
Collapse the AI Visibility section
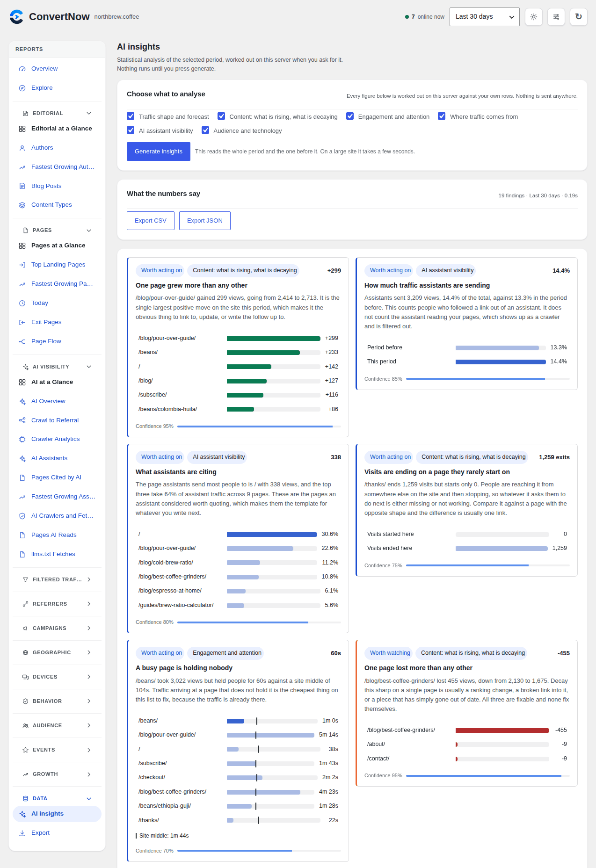(57, 367)
